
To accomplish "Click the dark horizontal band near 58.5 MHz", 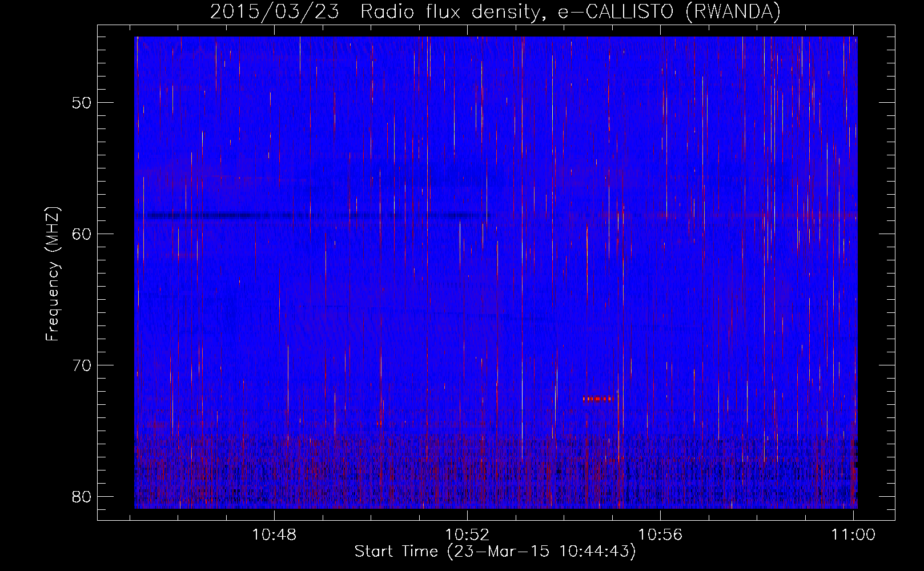I will pos(317,215).
